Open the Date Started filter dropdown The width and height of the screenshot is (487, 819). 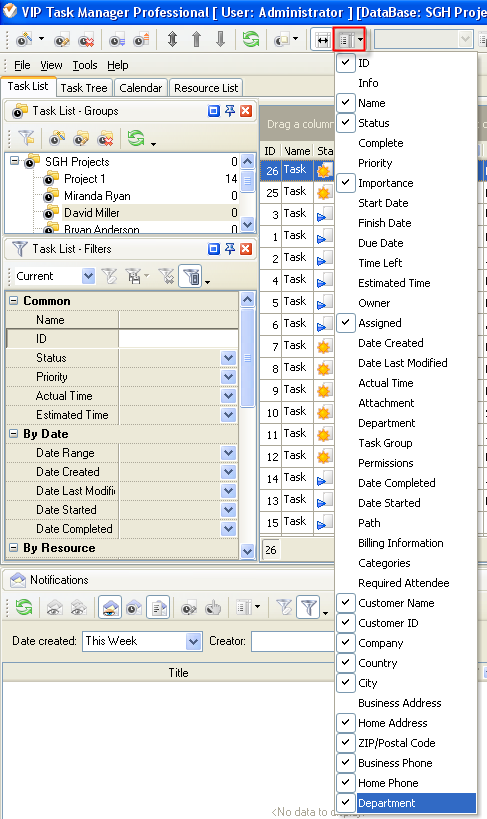point(228,510)
